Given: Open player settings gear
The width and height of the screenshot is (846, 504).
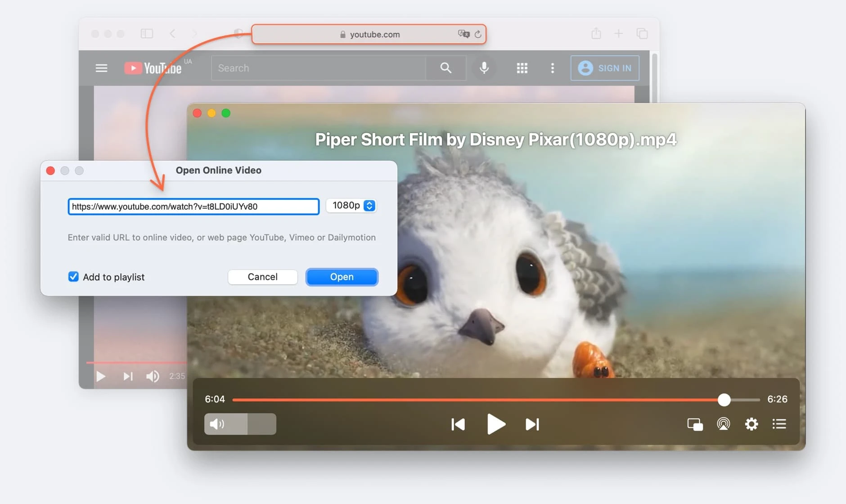Looking at the screenshot, I should [751, 424].
